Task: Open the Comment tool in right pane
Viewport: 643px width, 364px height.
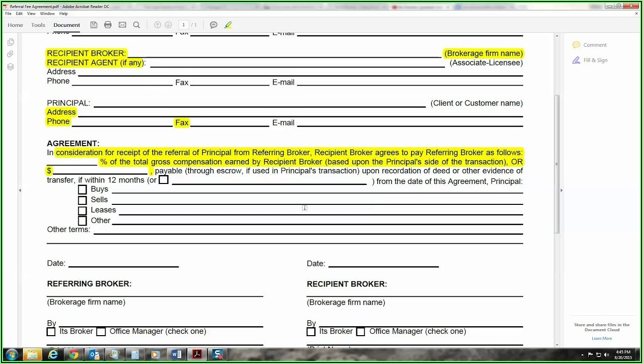Action: (576, 45)
